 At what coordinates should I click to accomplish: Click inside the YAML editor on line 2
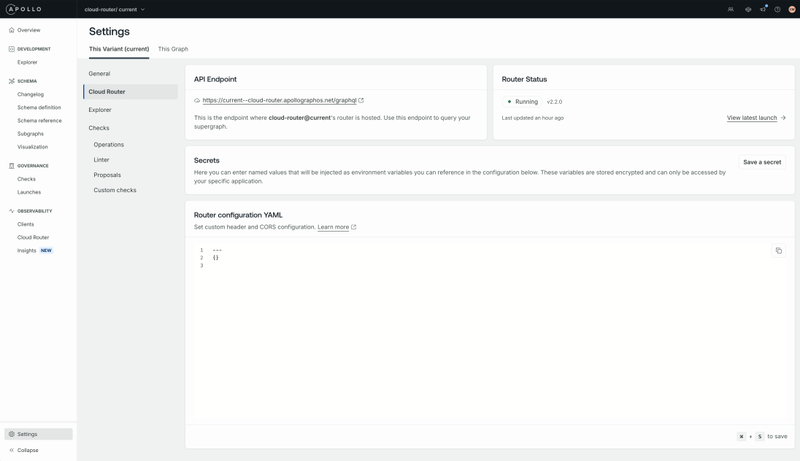point(216,258)
